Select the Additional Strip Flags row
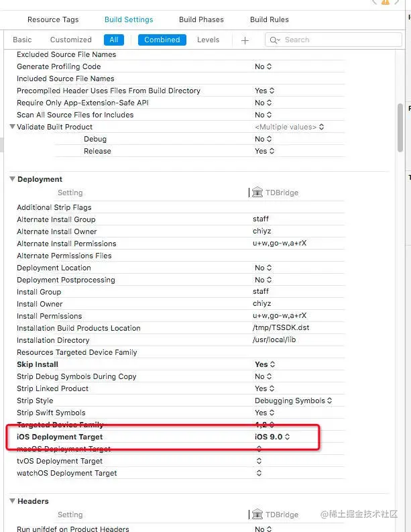 click(181, 207)
